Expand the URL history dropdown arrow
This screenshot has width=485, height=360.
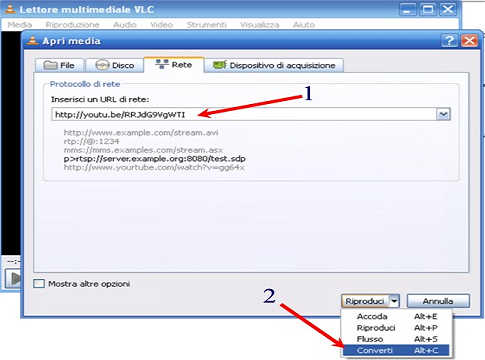pos(443,115)
